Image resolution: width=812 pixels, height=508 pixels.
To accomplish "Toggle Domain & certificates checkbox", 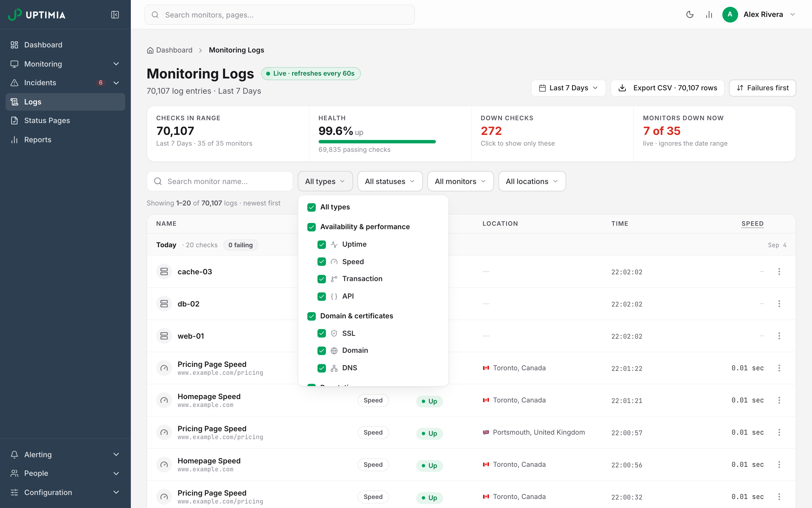I will [311, 316].
